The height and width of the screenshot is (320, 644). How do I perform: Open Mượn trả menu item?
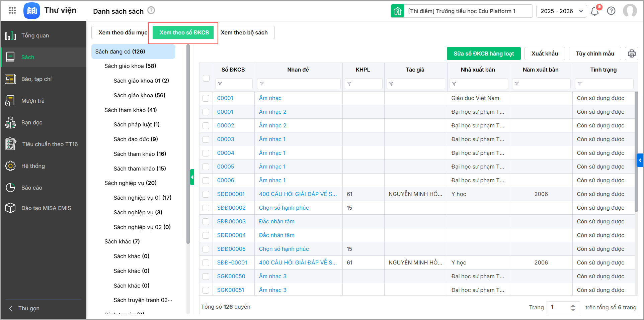pos(44,101)
